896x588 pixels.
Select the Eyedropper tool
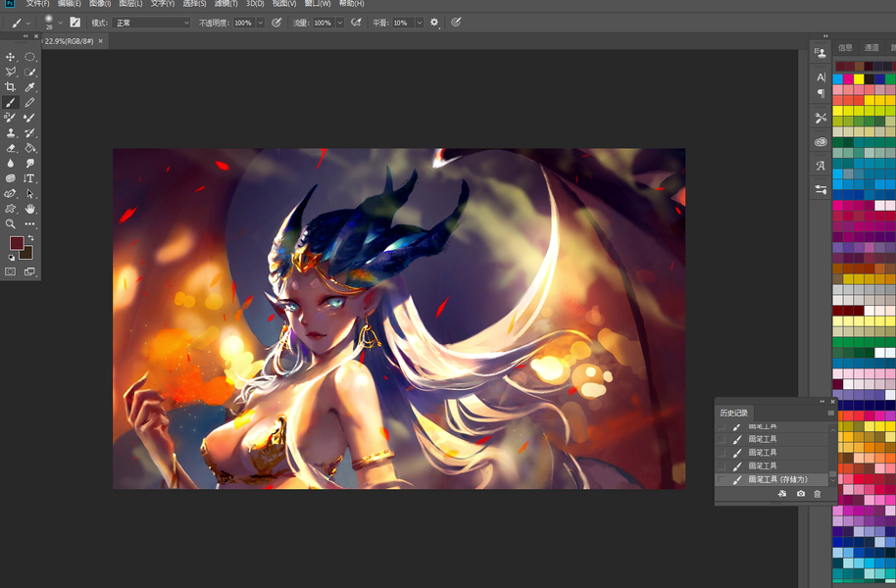[x=29, y=87]
